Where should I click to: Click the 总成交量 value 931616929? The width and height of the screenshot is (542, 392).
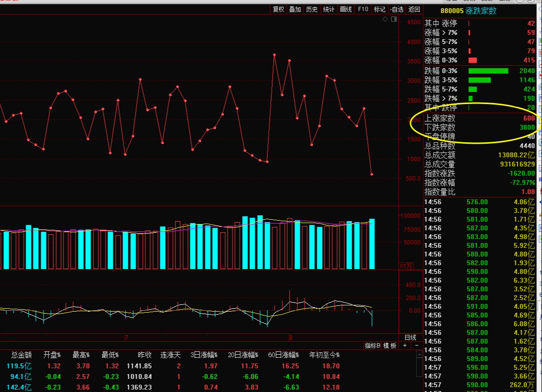[517, 164]
